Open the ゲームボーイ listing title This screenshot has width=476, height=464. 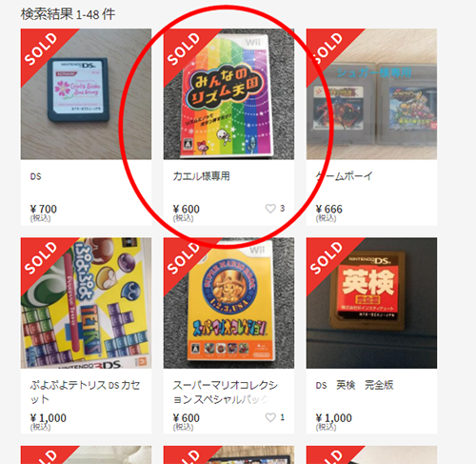pos(344,176)
